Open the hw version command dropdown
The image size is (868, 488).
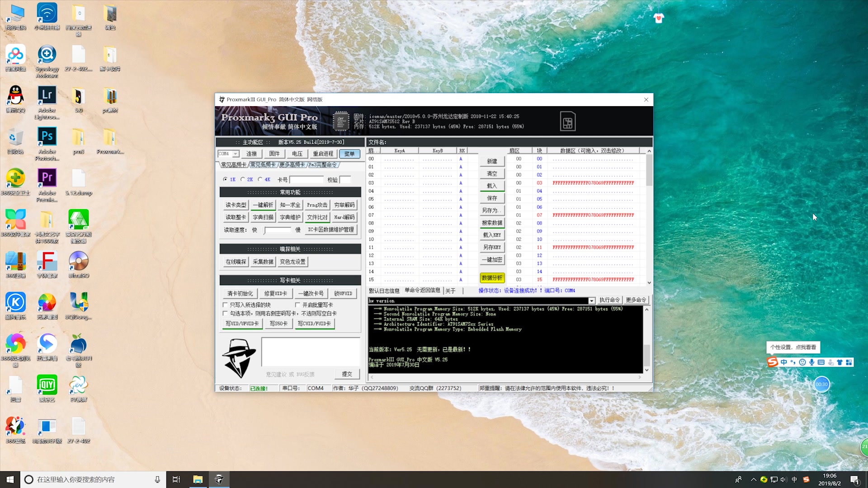[x=592, y=300]
